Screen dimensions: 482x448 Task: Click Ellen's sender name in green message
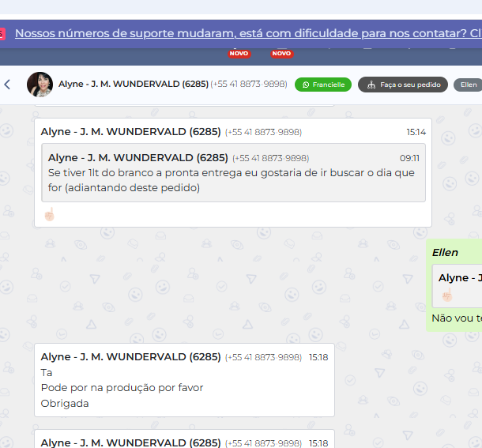(x=445, y=252)
